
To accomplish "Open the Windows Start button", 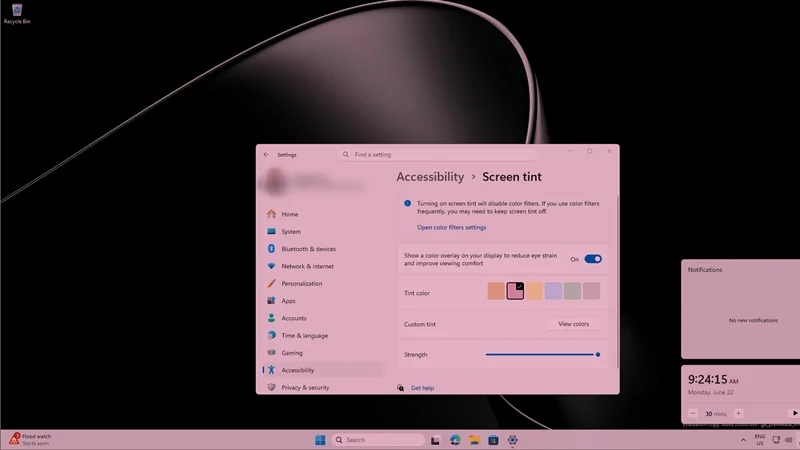I will 320,440.
